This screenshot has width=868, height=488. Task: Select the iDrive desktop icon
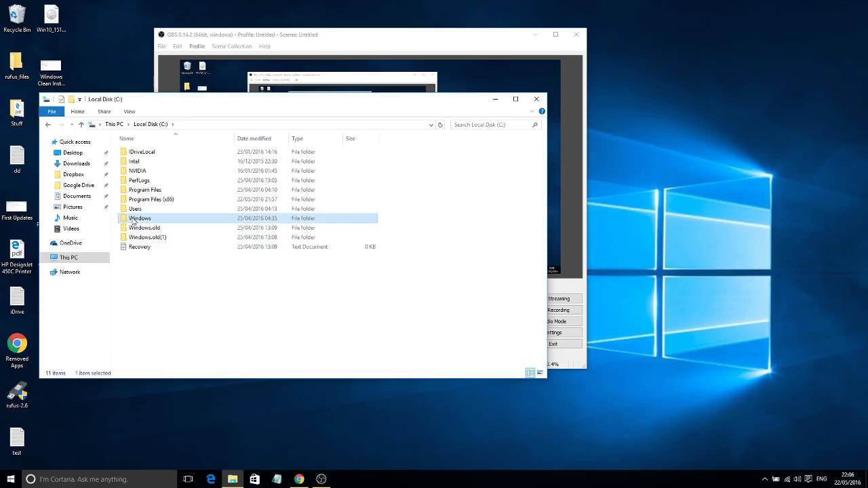coord(17,301)
